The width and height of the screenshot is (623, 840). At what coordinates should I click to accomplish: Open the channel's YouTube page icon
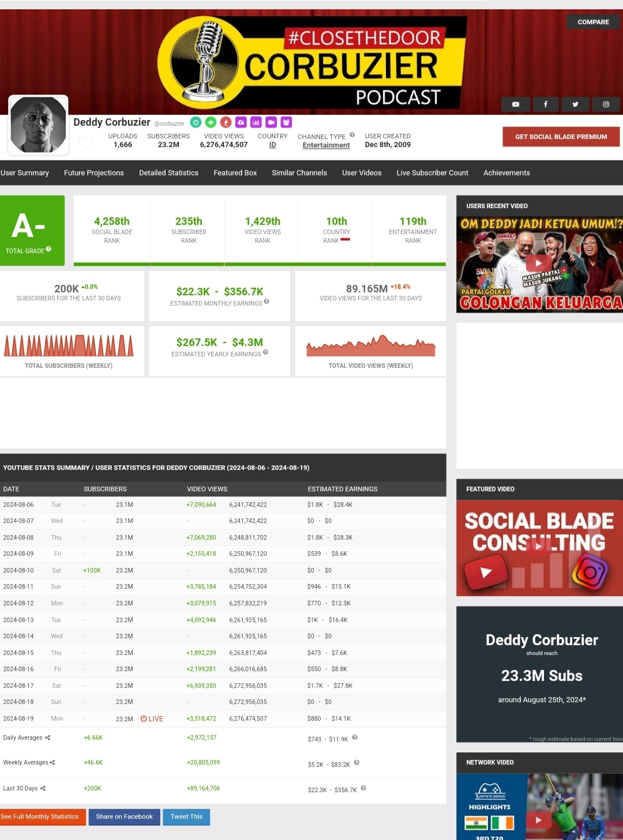click(516, 104)
